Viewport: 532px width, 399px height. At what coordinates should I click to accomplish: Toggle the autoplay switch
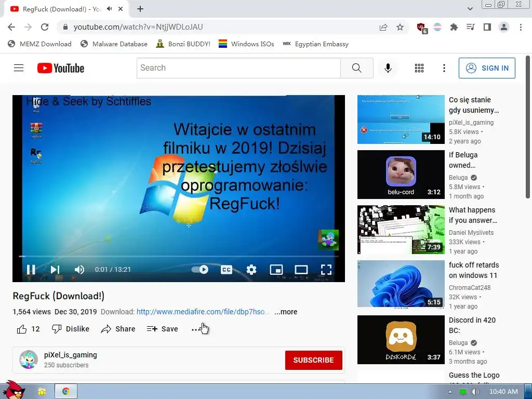200,270
